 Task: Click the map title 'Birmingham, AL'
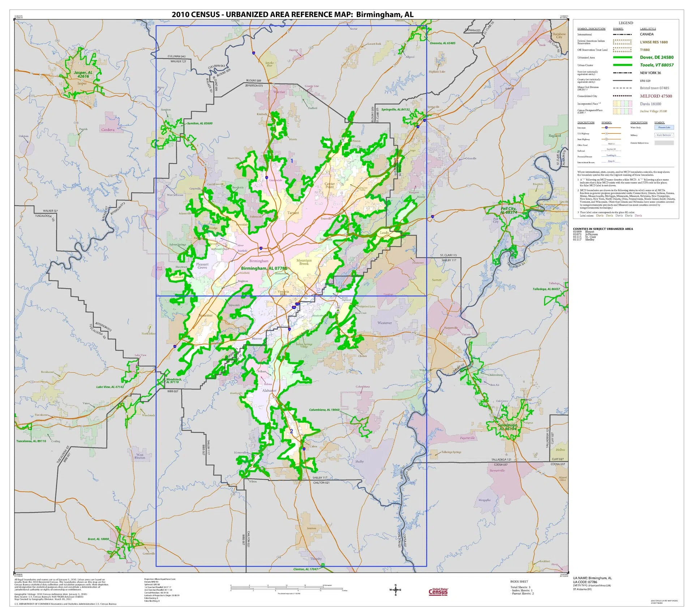coord(385,14)
